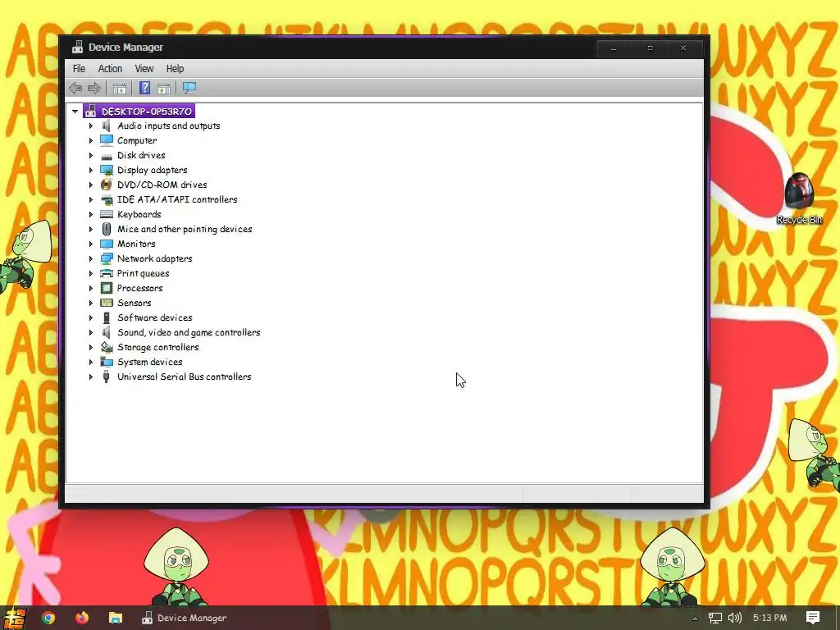Open the Action Center notification icon
Image resolution: width=840 pixels, height=630 pixels.
coord(813,618)
